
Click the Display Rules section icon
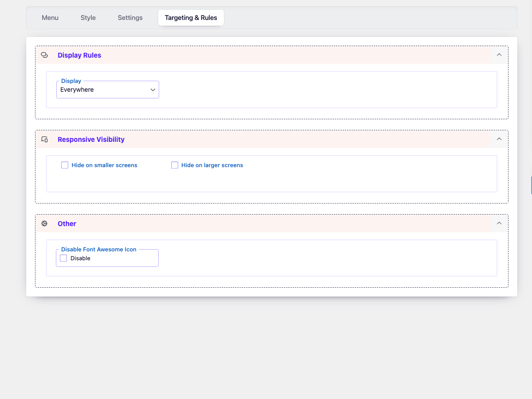click(44, 55)
